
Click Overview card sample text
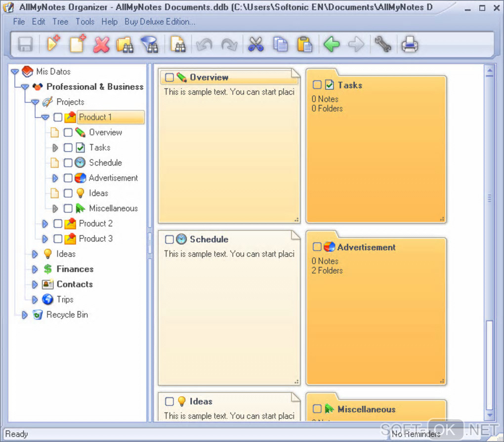point(229,92)
